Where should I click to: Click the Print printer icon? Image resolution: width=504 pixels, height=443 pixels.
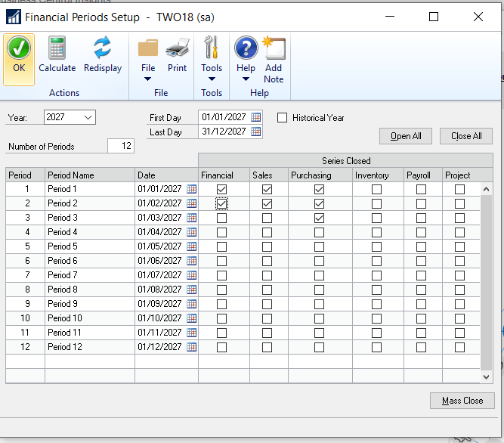(177, 49)
